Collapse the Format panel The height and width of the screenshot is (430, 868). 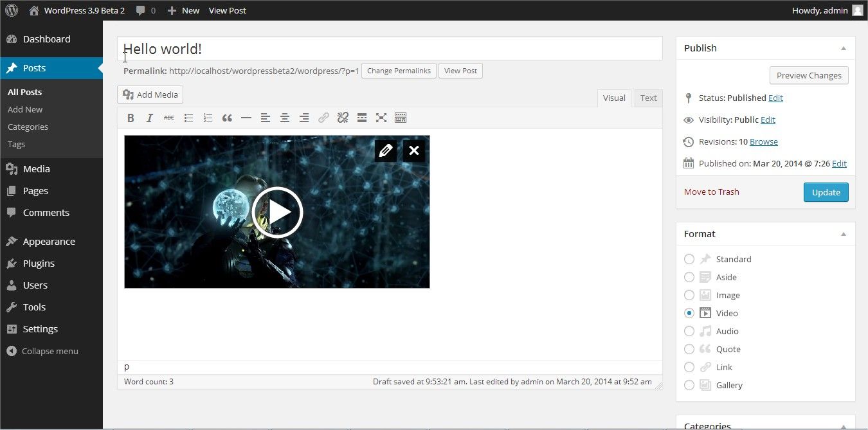[844, 234]
